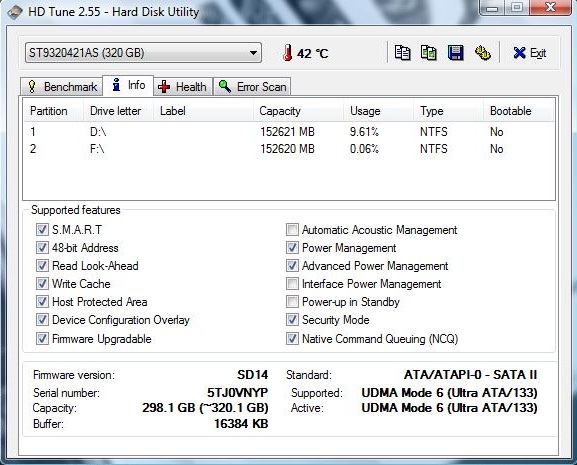The image size is (577, 465).
Task: Click the Type column header
Action: pyautogui.click(x=448, y=111)
